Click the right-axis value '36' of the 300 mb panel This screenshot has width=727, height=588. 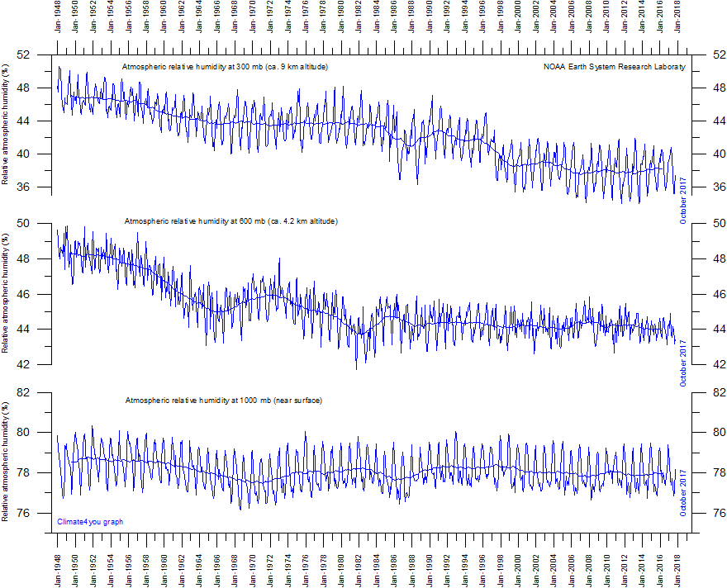point(720,187)
